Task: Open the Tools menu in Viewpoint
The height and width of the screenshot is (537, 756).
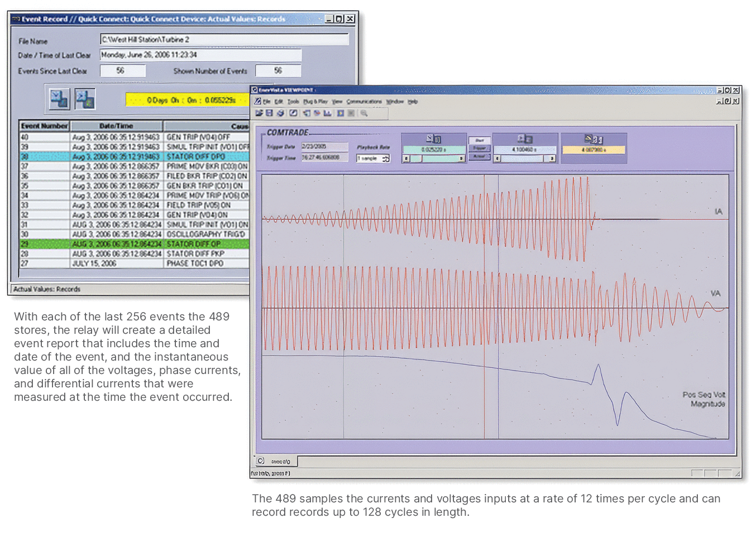Action: (293, 102)
